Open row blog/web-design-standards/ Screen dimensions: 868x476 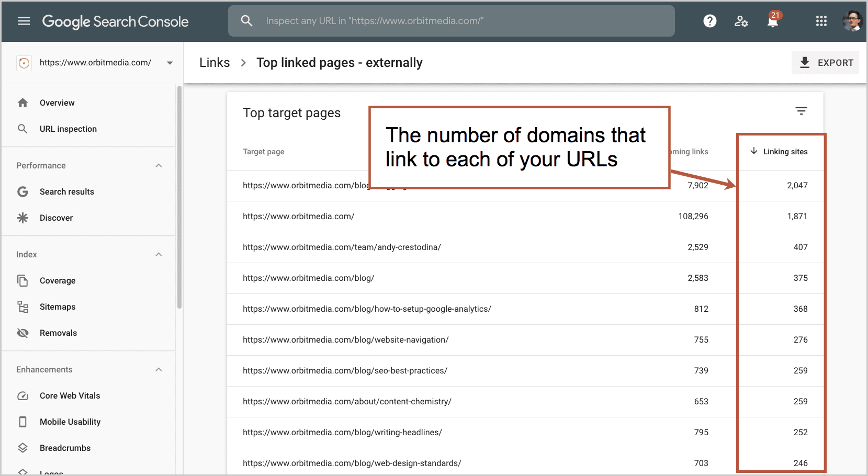coord(525,462)
